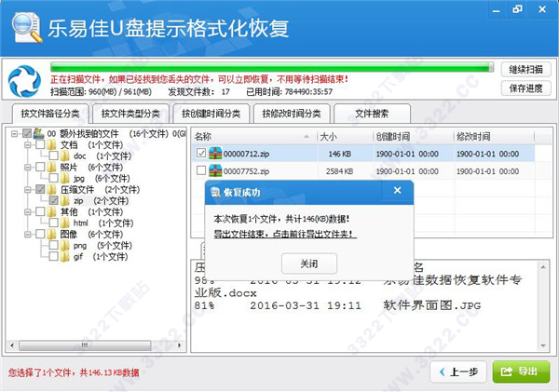Viewport: 559px width, 392px height.
Task: Click the tree scrollbar right arrow
Action: [179, 345]
